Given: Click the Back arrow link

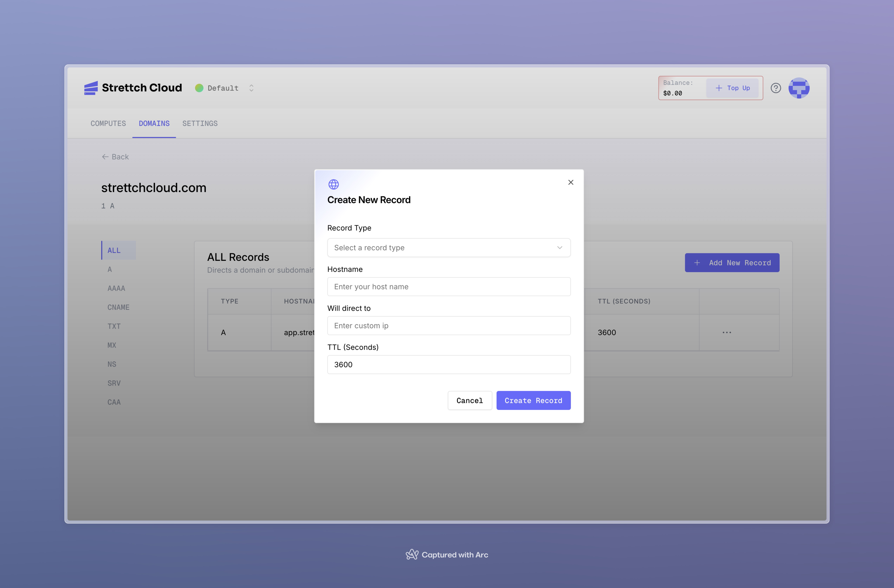Looking at the screenshot, I should click(115, 157).
